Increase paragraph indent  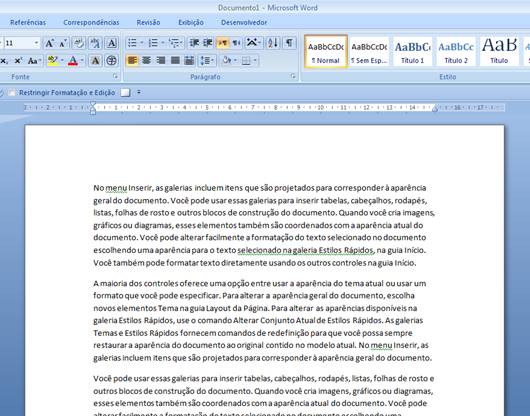(208, 43)
